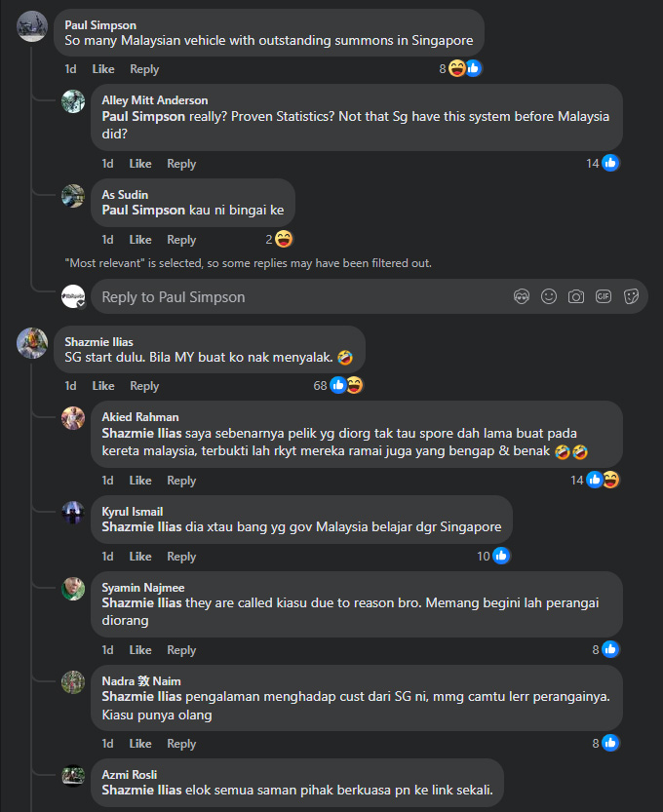Attach a photo using camera icon

point(576,296)
